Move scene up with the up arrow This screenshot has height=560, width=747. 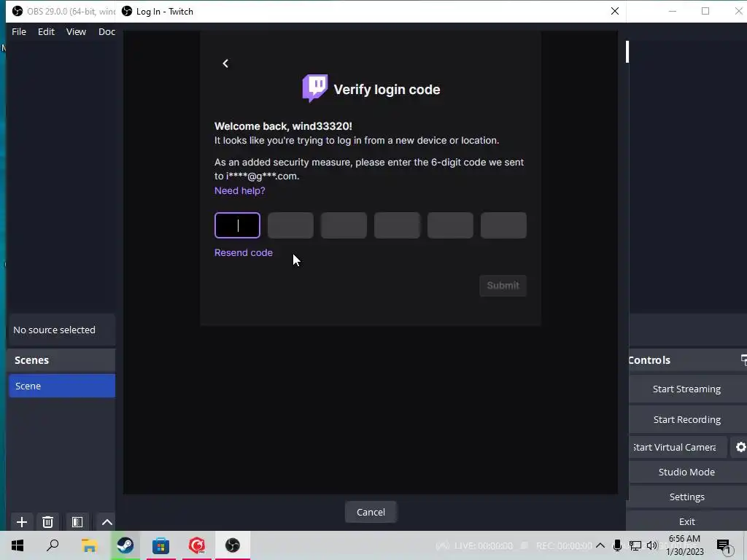click(107, 522)
